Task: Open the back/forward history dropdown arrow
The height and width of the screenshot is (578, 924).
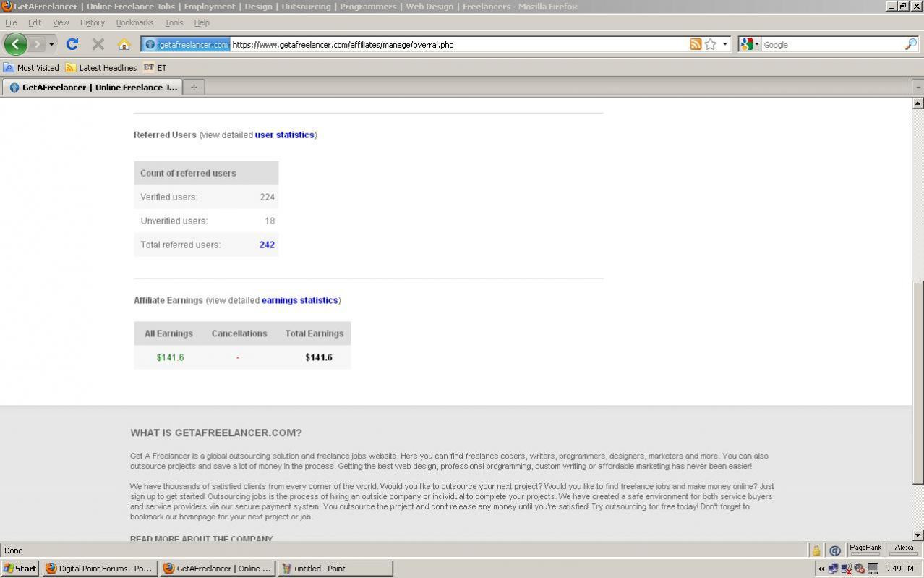Action: pos(51,45)
